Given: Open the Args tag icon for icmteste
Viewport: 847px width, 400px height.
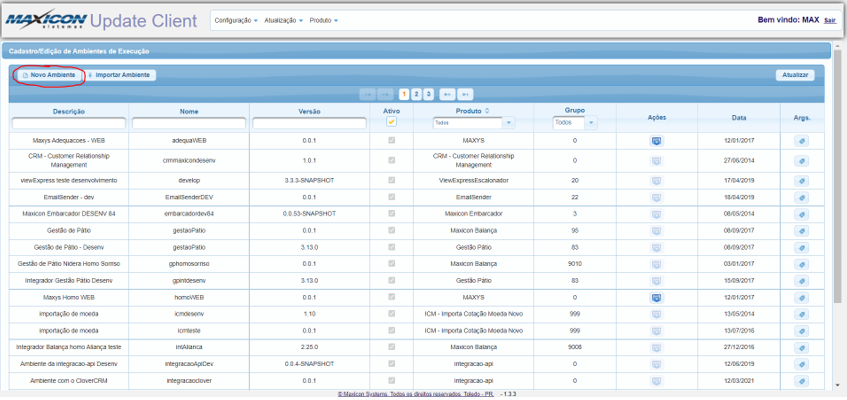Looking at the screenshot, I should [x=802, y=330].
